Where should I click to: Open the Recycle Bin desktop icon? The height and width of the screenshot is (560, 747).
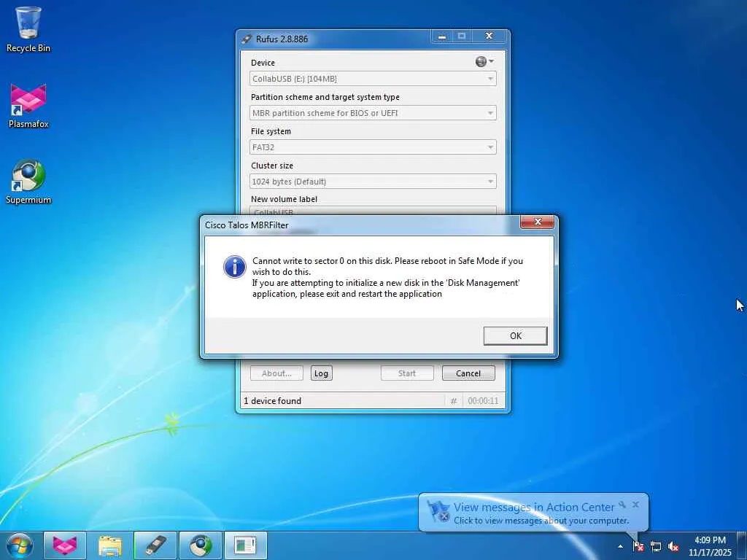click(x=28, y=29)
